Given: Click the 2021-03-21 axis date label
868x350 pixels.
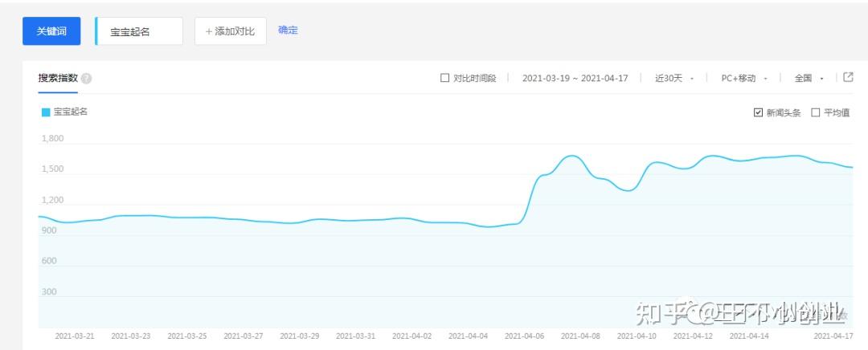Looking at the screenshot, I should pyautogui.click(x=75, y=336).
